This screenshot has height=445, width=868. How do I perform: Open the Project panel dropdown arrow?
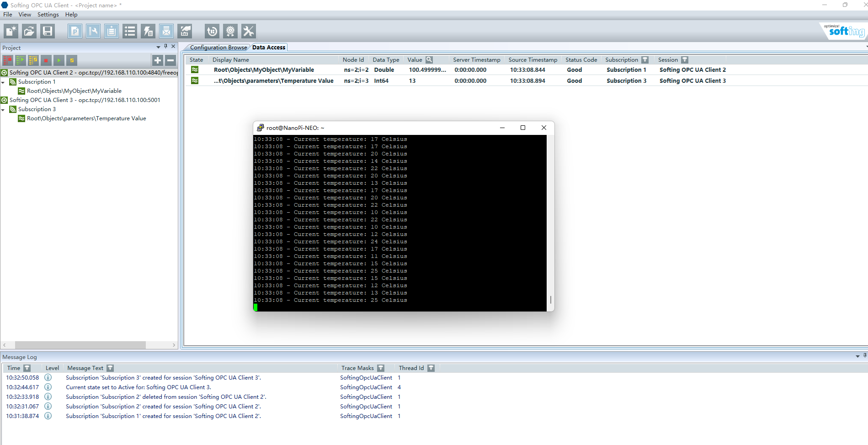click(x=158, y=47)
